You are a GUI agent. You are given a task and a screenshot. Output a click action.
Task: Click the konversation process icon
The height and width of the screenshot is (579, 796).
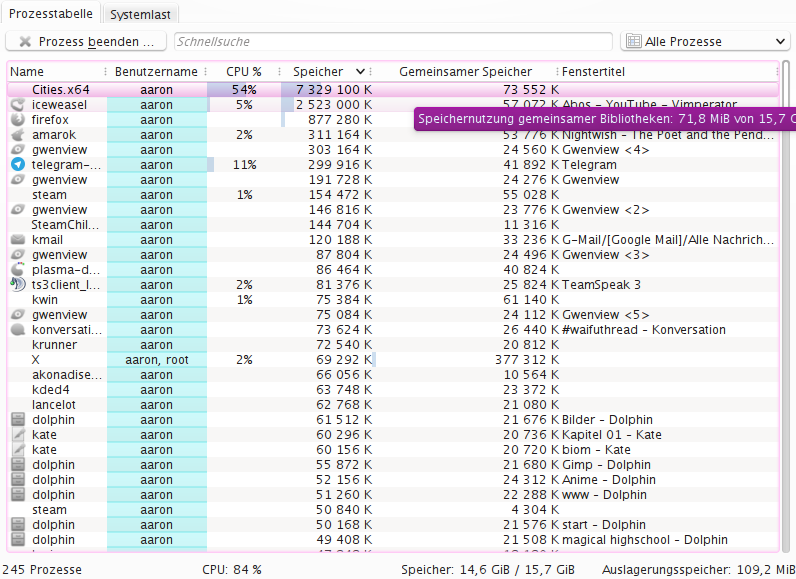click(18, 330)
